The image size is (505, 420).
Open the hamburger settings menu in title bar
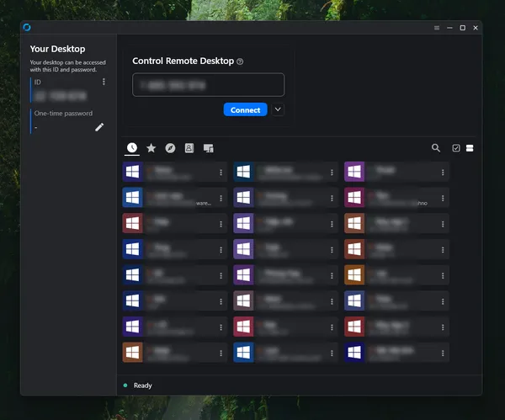(x=437, y=28)
